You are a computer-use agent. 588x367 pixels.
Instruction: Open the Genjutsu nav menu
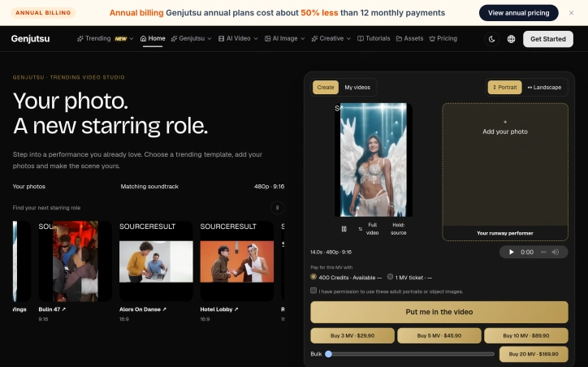pyautogui.click(x=191, y=38)
